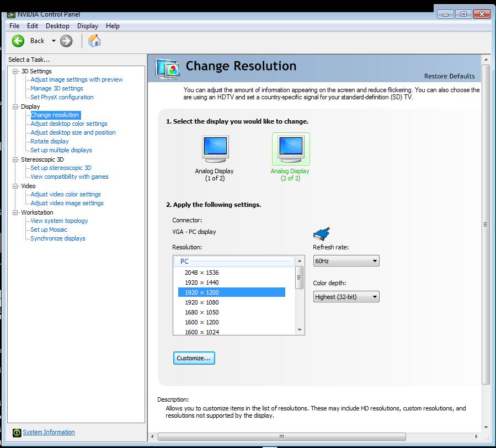Click main panel vertical scroll-up arrow
This screenshot has height=448, width=496.
click(486, 60)
